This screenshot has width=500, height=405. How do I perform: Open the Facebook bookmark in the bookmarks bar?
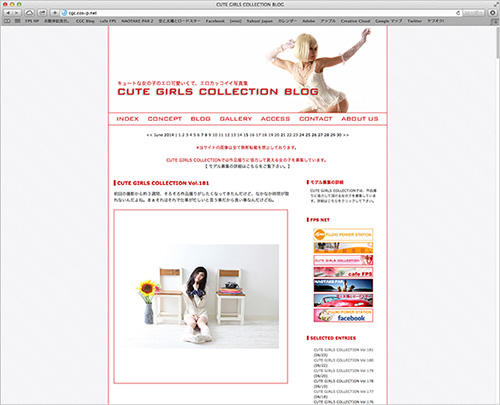[x=215, y=21]
